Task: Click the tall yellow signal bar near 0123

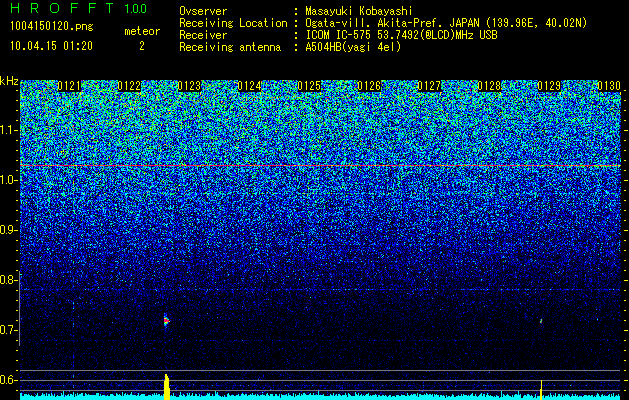Action: 167,387
